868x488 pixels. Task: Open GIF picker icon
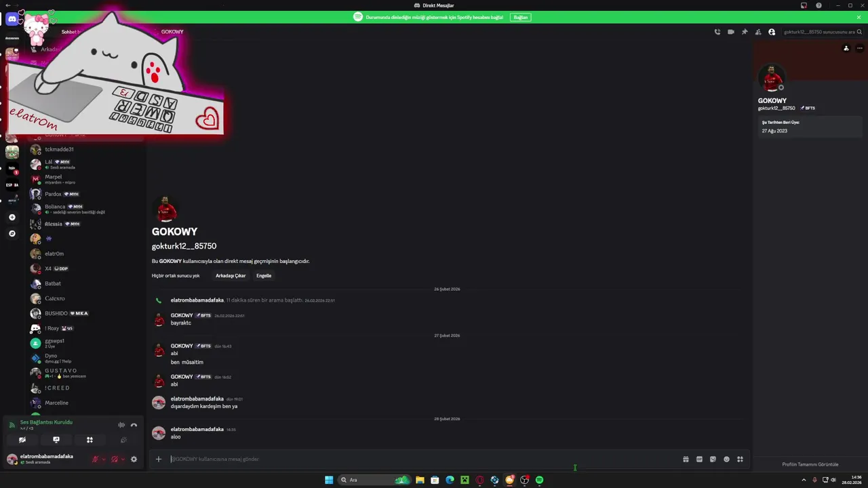point(699,459)
